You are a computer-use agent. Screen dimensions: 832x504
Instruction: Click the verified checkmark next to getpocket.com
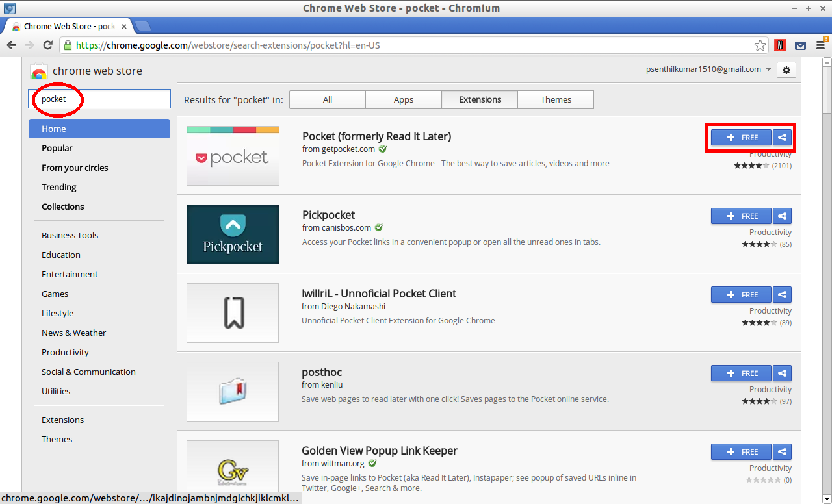(x=383, y=149)
